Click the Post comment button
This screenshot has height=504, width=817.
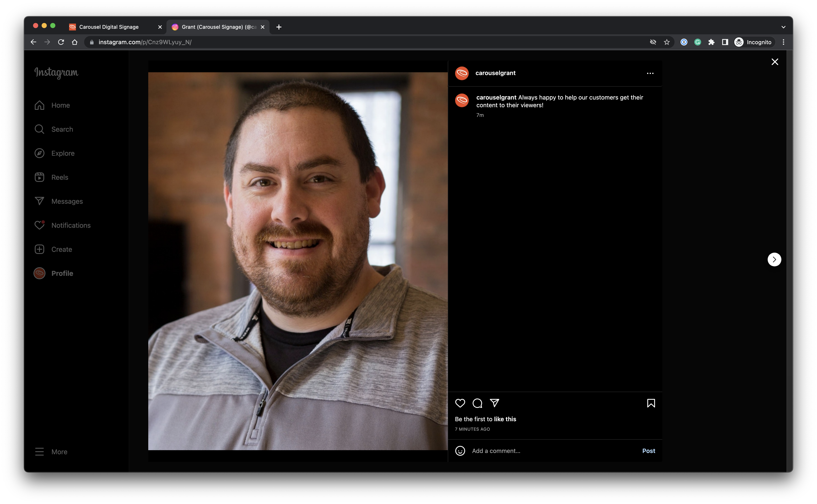(x=648, y=451)
